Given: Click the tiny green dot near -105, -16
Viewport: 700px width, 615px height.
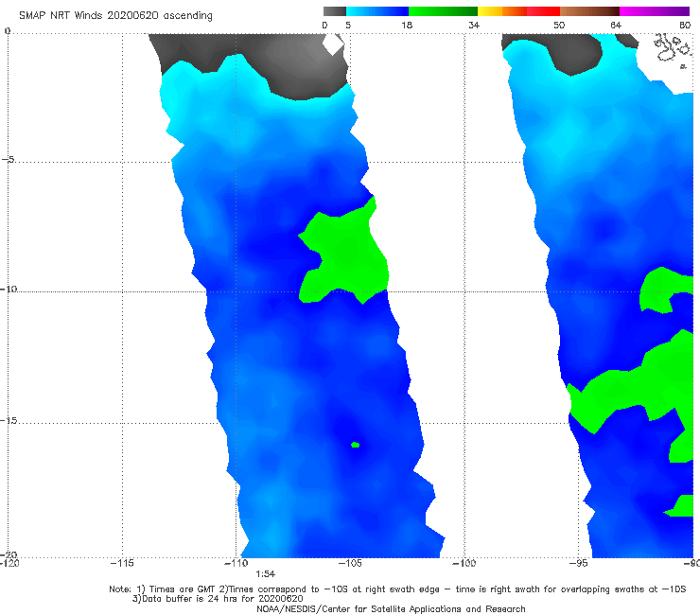Looking at the screenshot, I should (356, 445).
